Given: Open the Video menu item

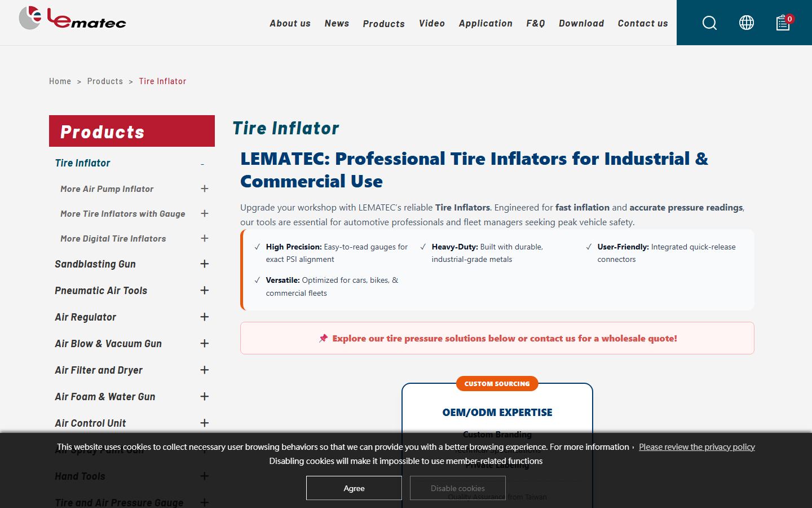Looking at the screenshot, I should (x=432, y=23).
